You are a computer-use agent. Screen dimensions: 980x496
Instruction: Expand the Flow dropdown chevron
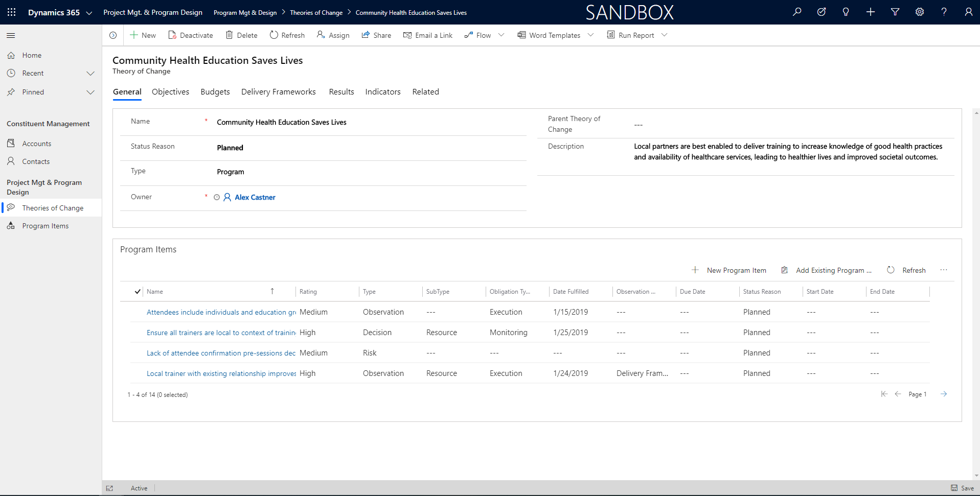coord(502,35)
